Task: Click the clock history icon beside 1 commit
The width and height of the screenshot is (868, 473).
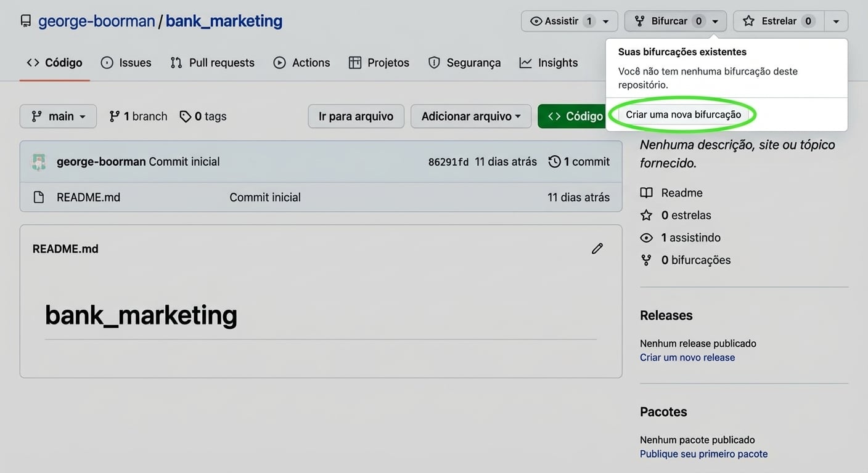Action: coord(554,162)
